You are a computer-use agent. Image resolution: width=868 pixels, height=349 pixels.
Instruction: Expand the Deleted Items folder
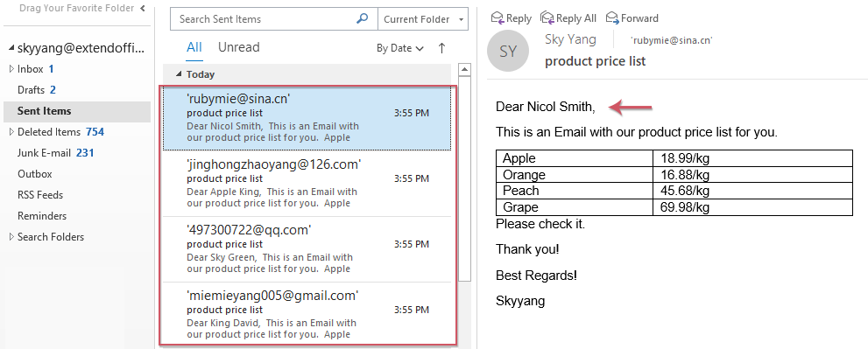11,132
